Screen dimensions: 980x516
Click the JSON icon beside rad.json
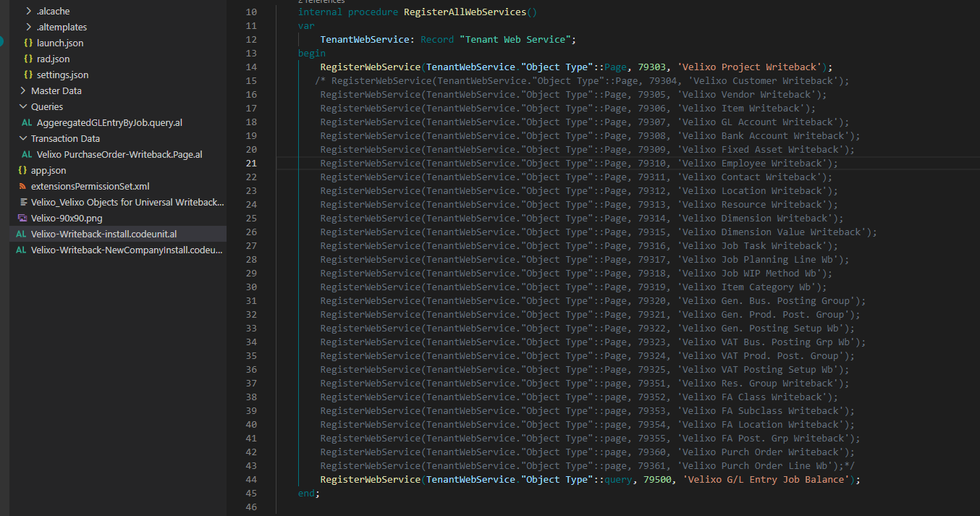click(28, 59)
